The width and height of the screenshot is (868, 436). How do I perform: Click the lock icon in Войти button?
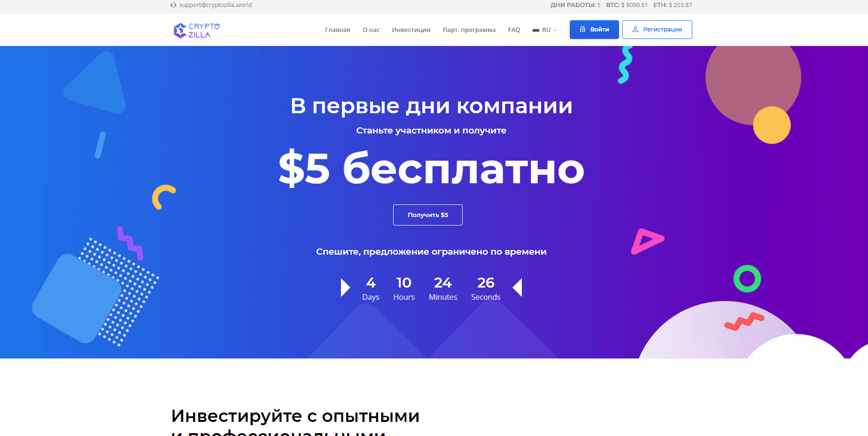(x=582, y=29)
